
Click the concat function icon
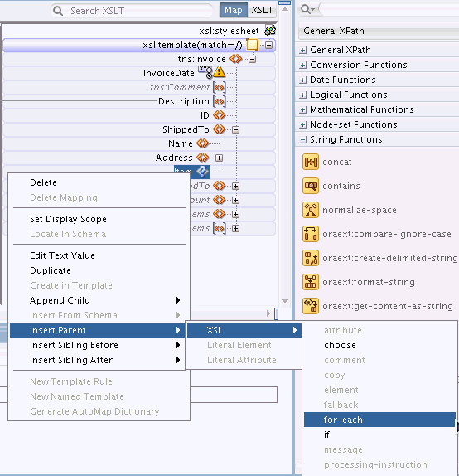(x=311, y=162)
